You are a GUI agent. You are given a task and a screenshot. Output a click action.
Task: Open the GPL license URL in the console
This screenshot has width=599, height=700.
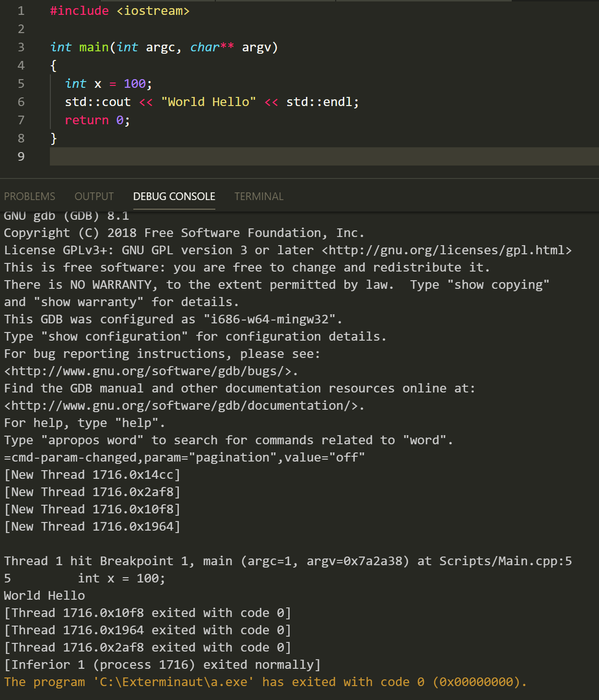(445, 249)
